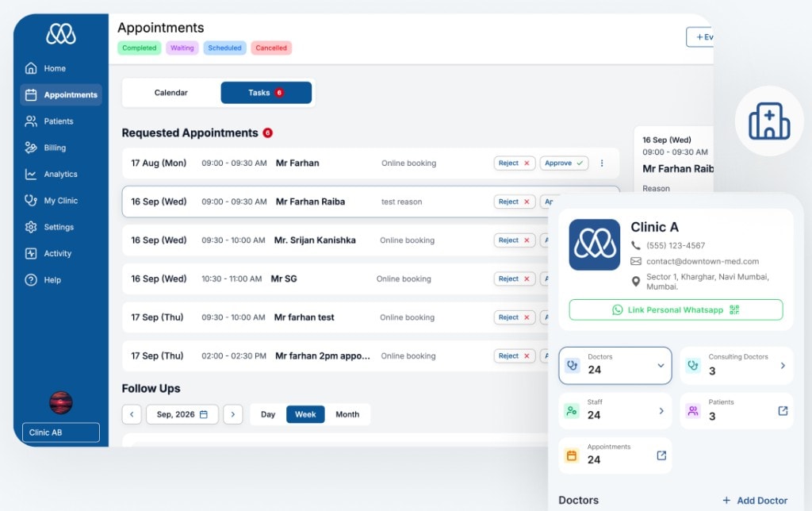The height and width of the screenshot is (511, 812).
Task: Select the Follow Ups heading
Action: [151, 389]
